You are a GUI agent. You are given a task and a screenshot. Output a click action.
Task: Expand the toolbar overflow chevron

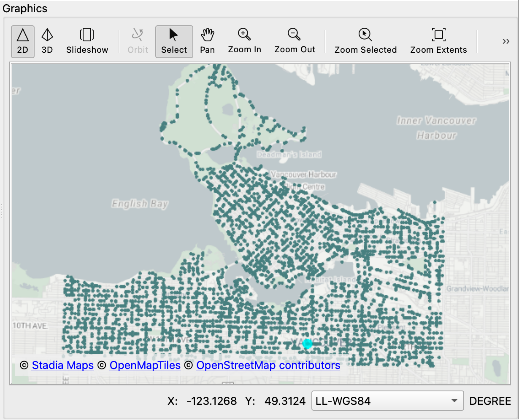pos(505,41)
